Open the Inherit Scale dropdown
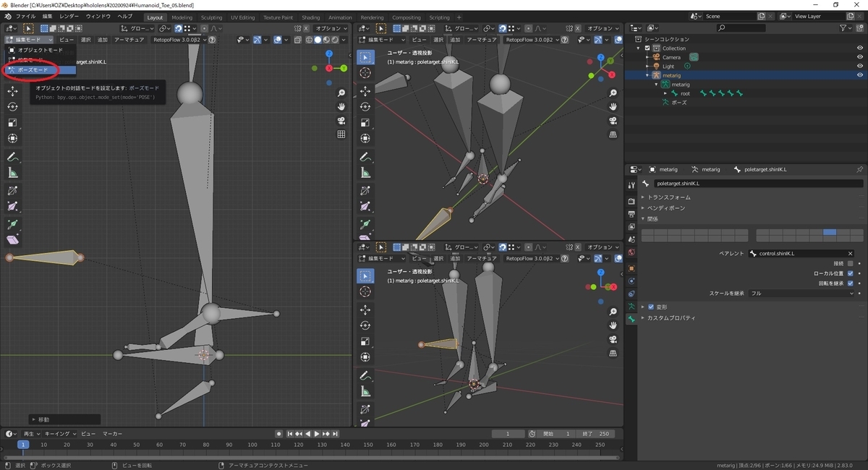868x470 pixels. tap(801, 294)
